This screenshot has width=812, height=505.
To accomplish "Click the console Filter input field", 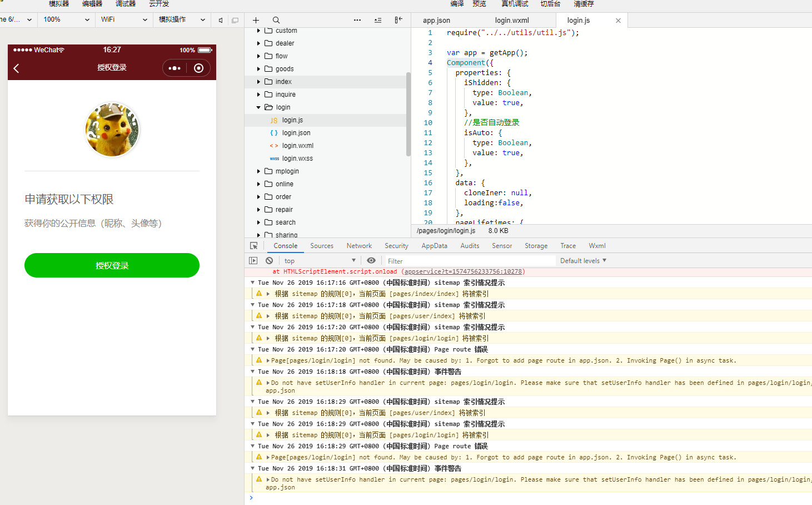I will 470,261.
